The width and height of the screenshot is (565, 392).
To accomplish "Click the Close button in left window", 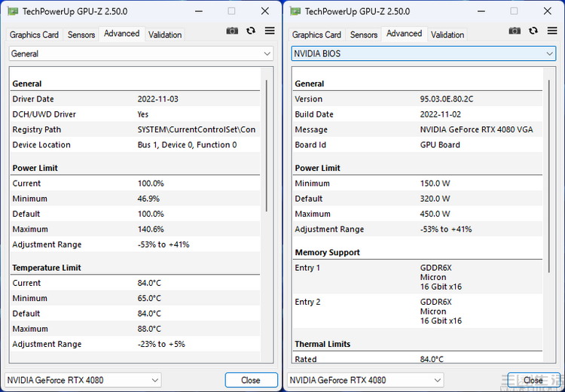I will pos(251,380).
